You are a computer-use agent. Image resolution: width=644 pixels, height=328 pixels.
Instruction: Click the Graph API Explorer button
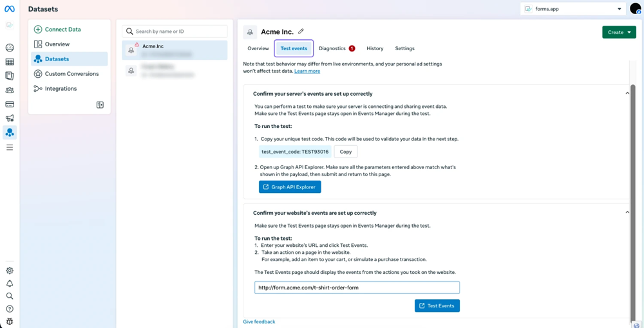pyautogui.click(x=290, y=187)
